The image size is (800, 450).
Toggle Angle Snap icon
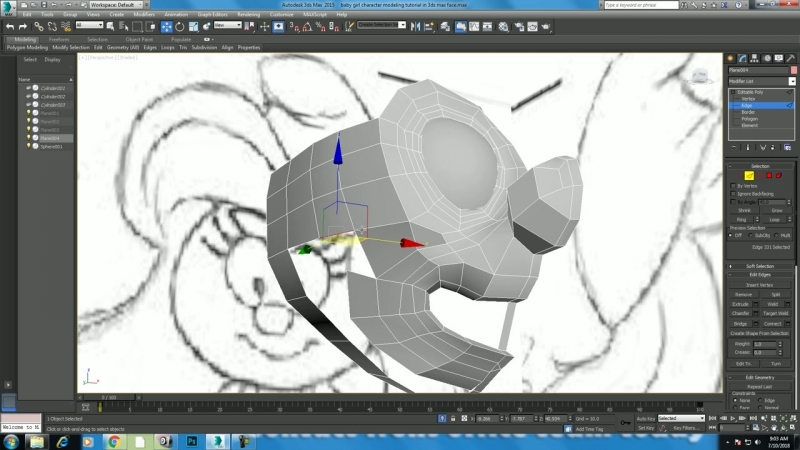click(307, 27)
